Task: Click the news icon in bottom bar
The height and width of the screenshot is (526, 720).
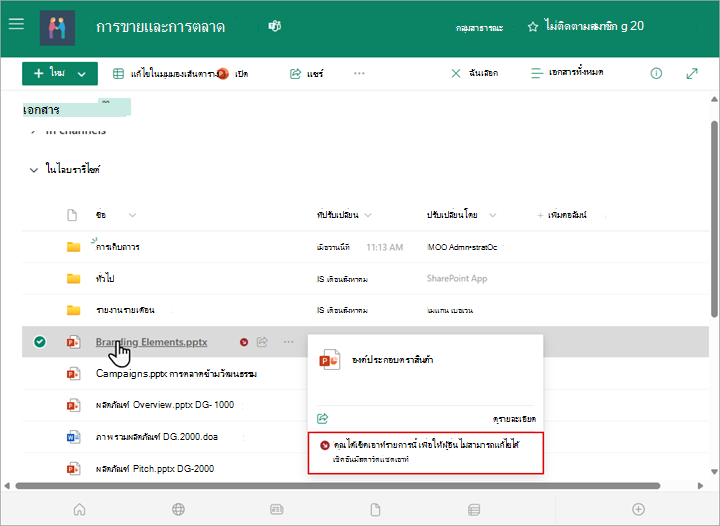Action: (x=277, y=509)
